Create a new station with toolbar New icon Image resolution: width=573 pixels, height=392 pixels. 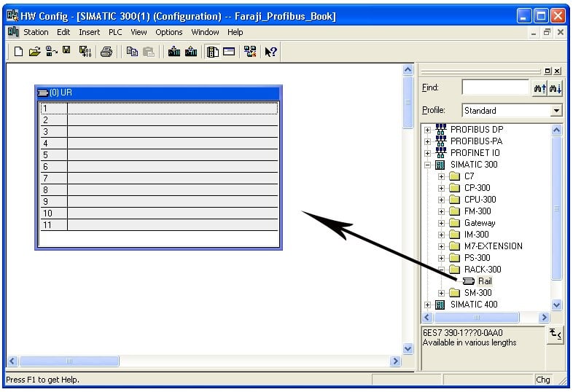18,52
